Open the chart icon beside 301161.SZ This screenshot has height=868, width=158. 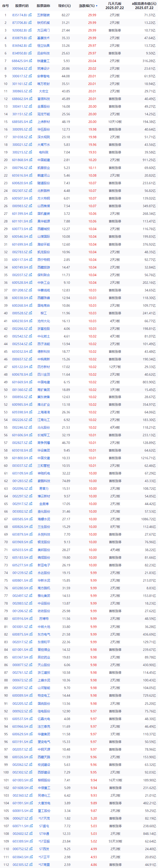pyautogui.click(x=30, y=84)
